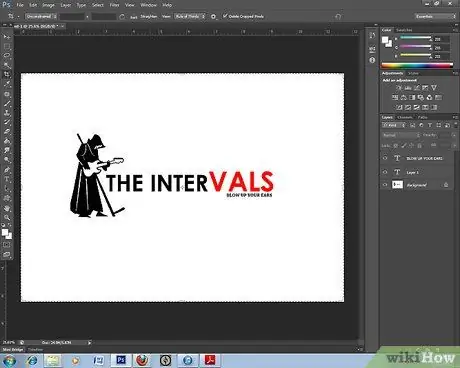Switch to the Channels tab
The width and height of the screenshot is (460, 368).
pos(405,117)
